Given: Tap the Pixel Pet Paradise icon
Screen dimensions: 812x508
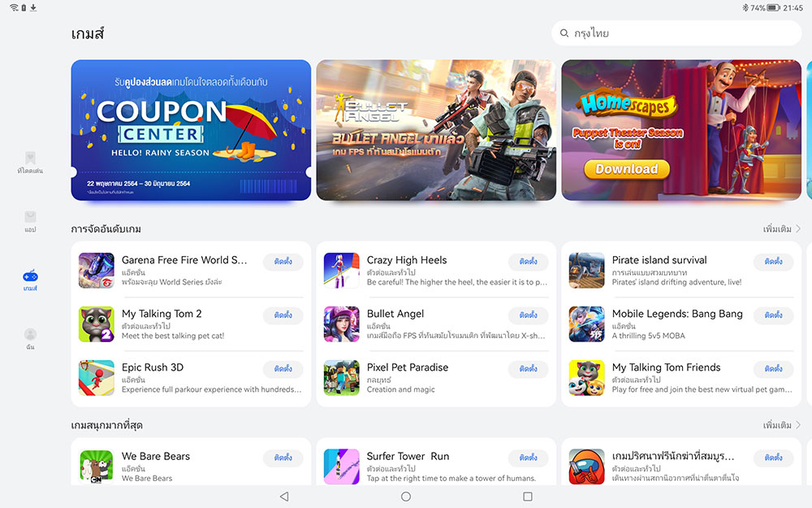Looking at the screenshot, I should coord(341,378).
